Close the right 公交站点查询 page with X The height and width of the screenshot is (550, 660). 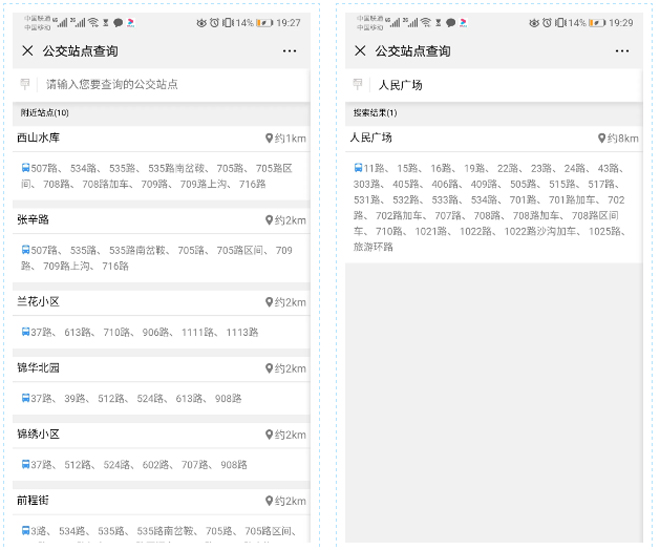[x=360, y=51]
